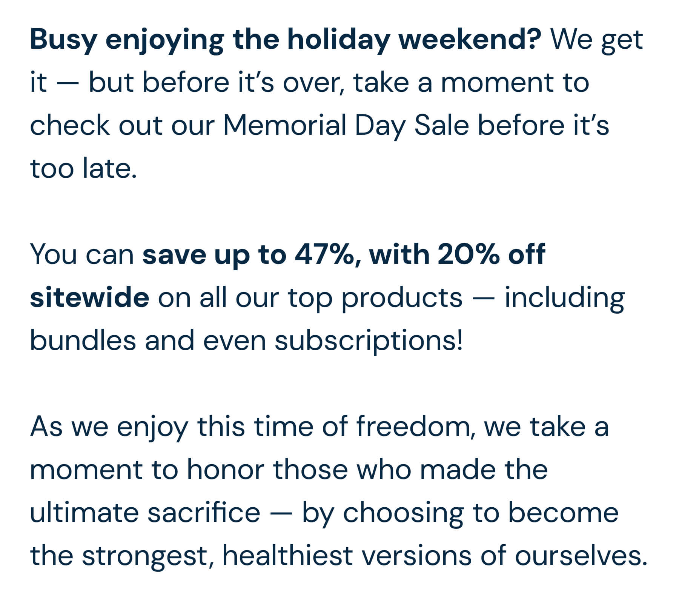Click the bold "with 20% off" text
Screen dimensions: 679x616
(457, 255)
